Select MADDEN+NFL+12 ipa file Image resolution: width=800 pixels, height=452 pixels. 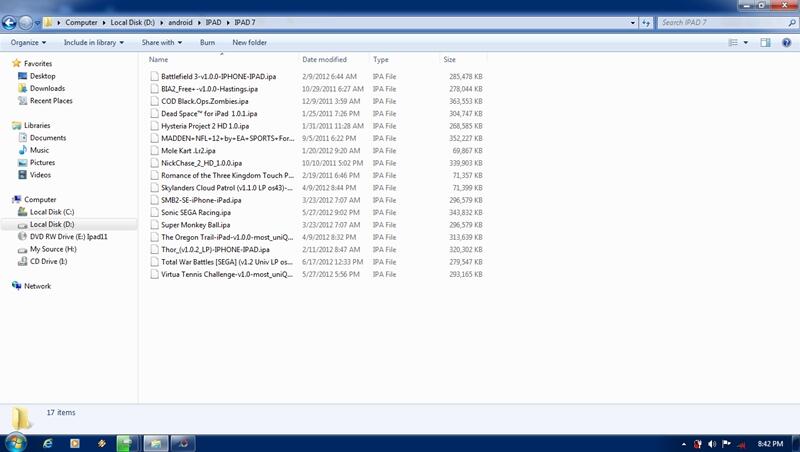[228, 138]
